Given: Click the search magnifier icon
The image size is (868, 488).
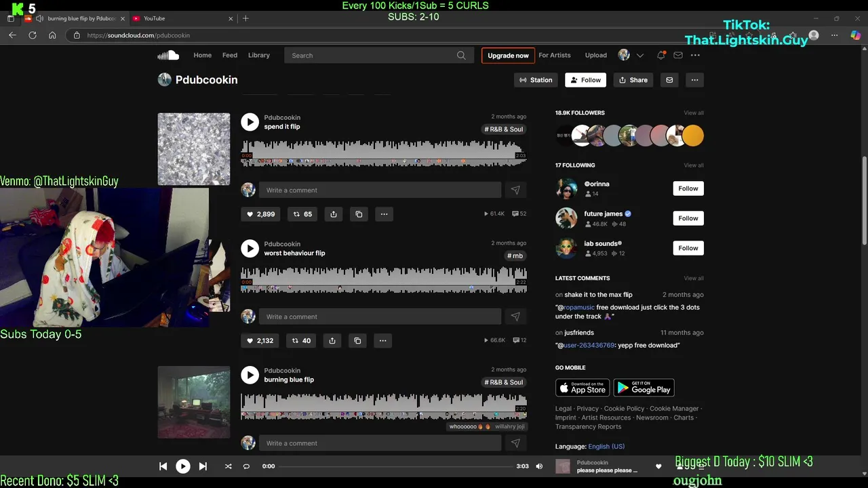Looking at the screenshot, I should point(461,56).
